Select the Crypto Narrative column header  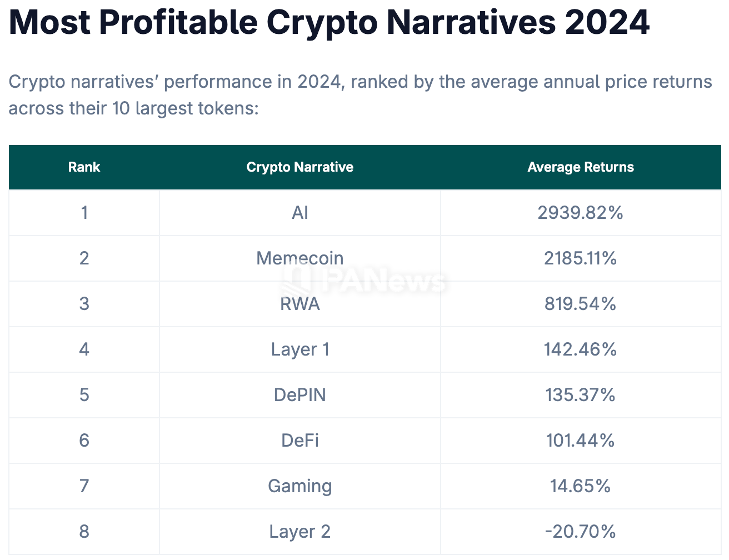click(299, 167)
